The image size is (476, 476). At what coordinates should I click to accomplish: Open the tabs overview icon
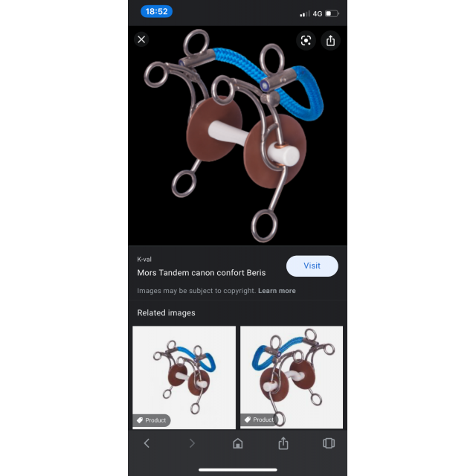tap(329, 443)
